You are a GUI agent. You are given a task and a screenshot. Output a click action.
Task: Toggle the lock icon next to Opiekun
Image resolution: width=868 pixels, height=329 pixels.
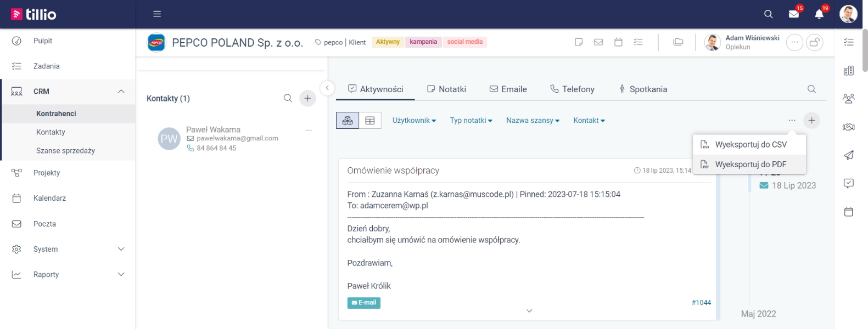[815, 42]
